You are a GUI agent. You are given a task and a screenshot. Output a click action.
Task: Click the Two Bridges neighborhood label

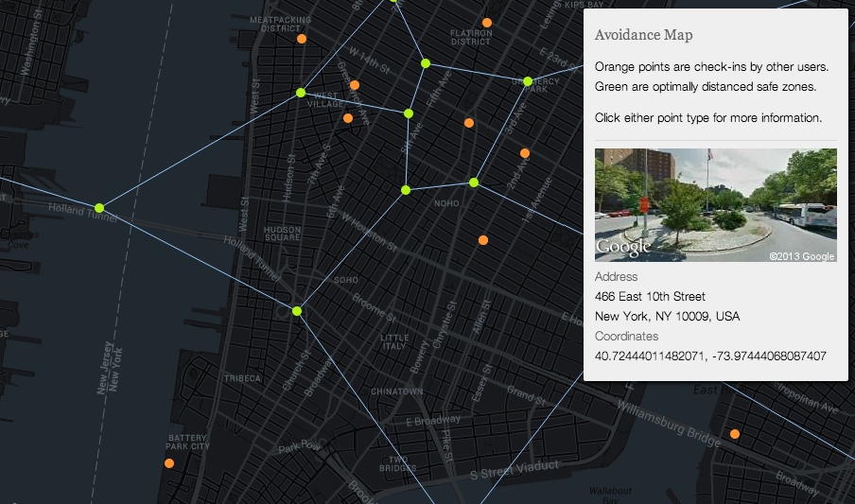click(398, 463)
